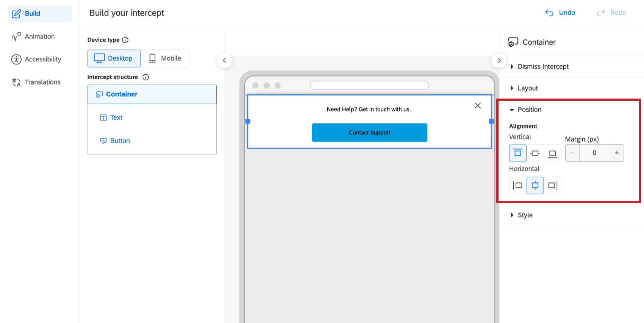The image size is (644, 323).
Task: Open the Animation tab
Action: click(39, 36)
